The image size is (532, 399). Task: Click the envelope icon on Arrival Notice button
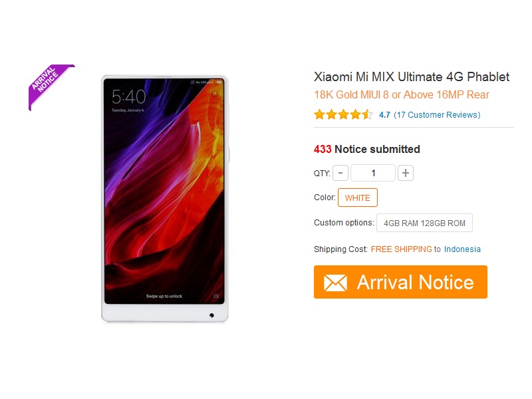(x=335, y=283)
